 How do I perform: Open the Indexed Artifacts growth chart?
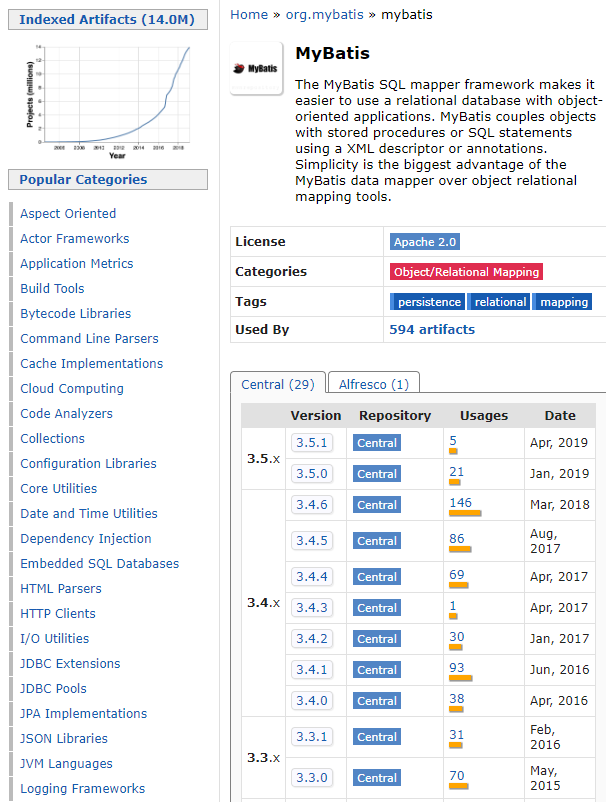108,101
